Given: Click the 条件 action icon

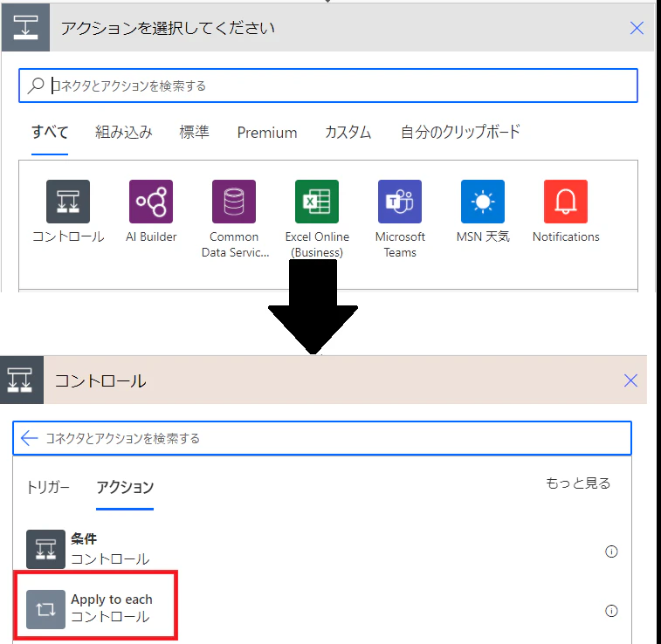Looking at the screenshot, I should pyautogui.click(x=45, y=549).
